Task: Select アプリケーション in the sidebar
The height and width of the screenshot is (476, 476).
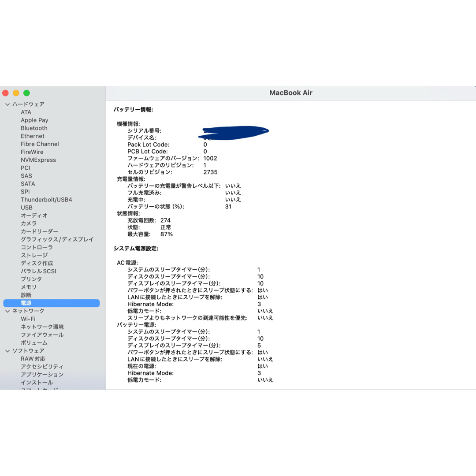Action: [42, 375]
